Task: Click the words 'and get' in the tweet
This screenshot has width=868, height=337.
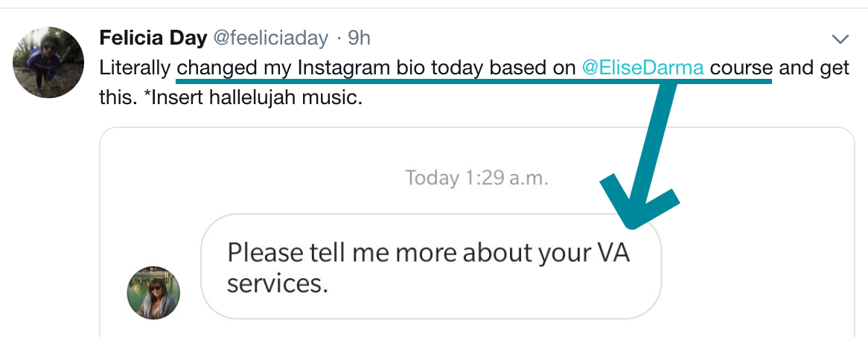Action: coord(815,68)
